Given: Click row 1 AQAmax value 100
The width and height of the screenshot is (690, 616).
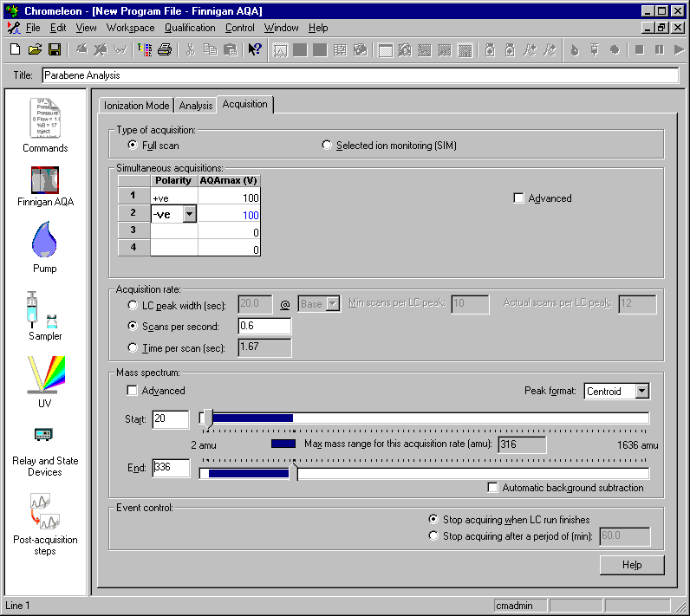Looking at the screenshot, I should pyautogui.click(x=229, y=198).
